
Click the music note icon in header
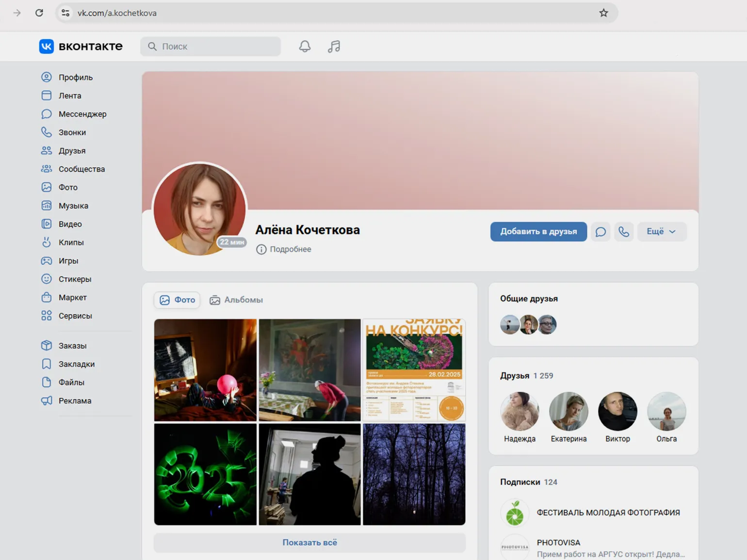coord(334,47)
